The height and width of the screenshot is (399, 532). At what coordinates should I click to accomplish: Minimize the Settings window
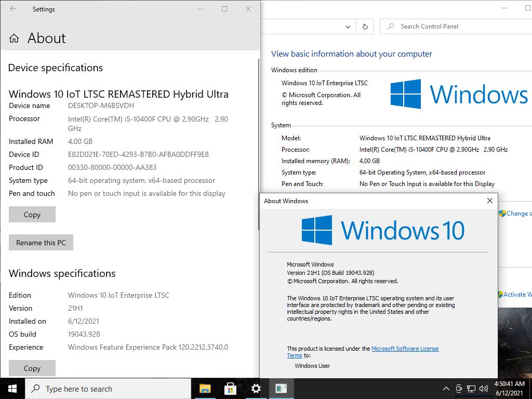[201, 9]
